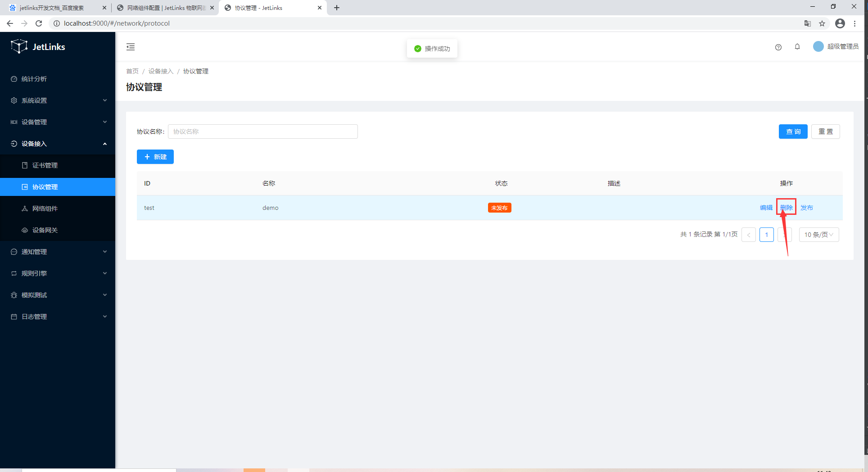This screenshot has height=472, width=868.
Task: Expand the 设备管理 menu
Action: (x=58, y=122)
